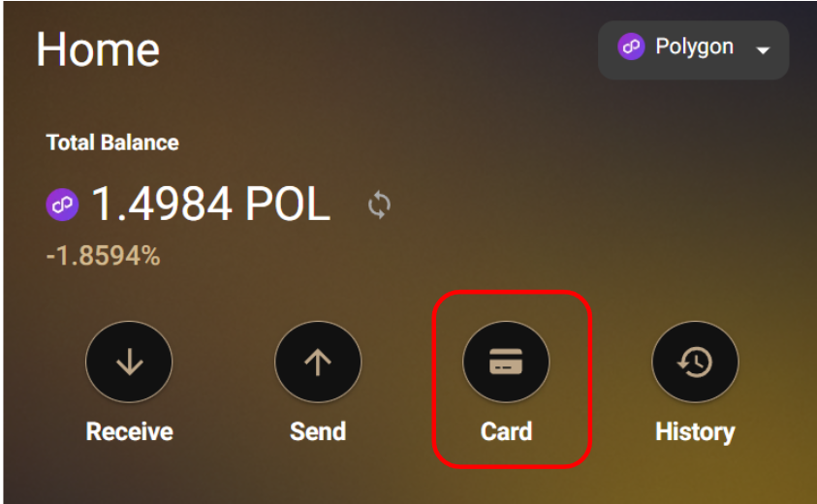This screenshot has height=504, width=817.
Task: Click the POL currency text in the balance
Action: pyautogui.click(x=288, y=204)
